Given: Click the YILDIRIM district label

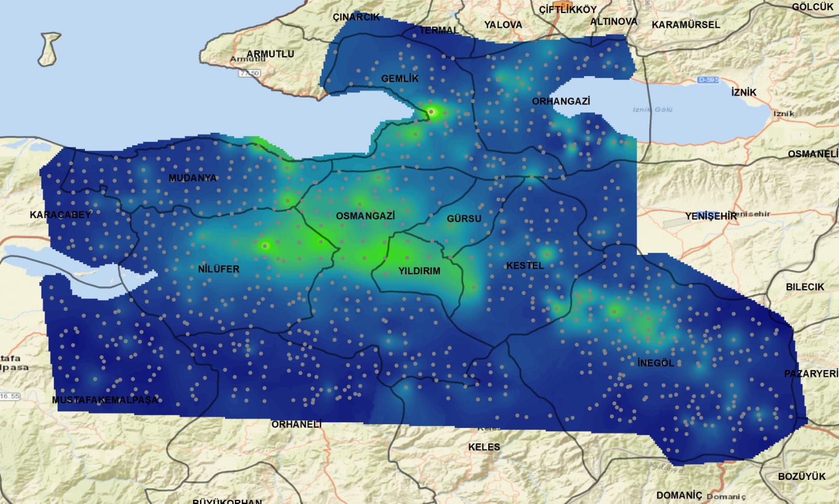Looking at the screenshot, I should 419,271.
